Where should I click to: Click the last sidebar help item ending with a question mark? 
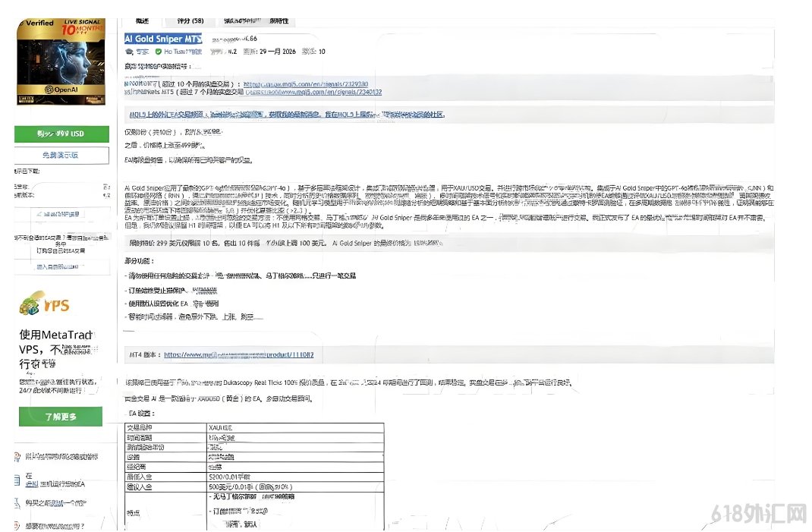(x=55, y=526)
